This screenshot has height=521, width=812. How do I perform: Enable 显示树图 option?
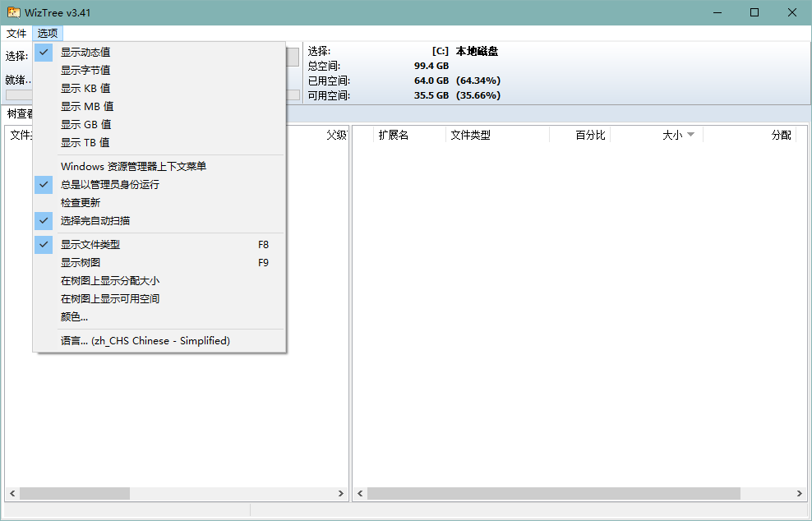click(81, 262)
